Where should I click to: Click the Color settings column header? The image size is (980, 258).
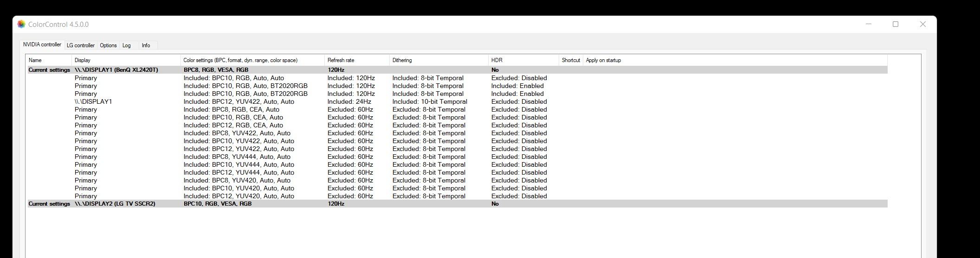(x=252, y=60)
